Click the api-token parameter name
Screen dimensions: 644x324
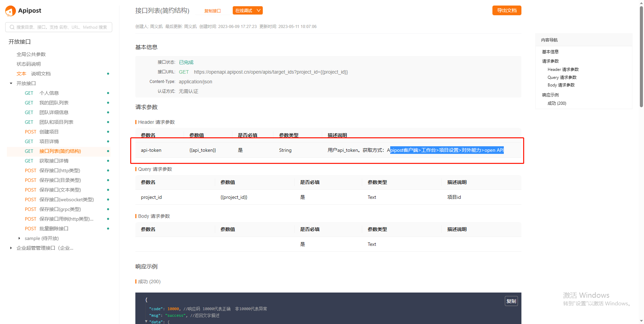click(151, 150)
